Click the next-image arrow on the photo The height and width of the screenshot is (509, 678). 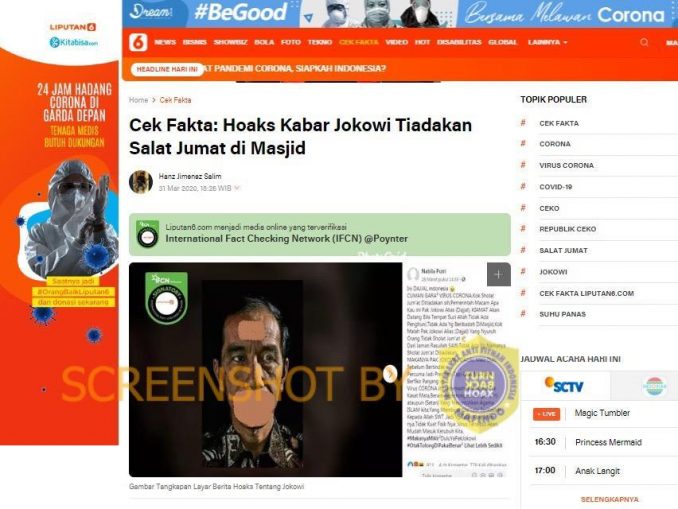(390, 373)
